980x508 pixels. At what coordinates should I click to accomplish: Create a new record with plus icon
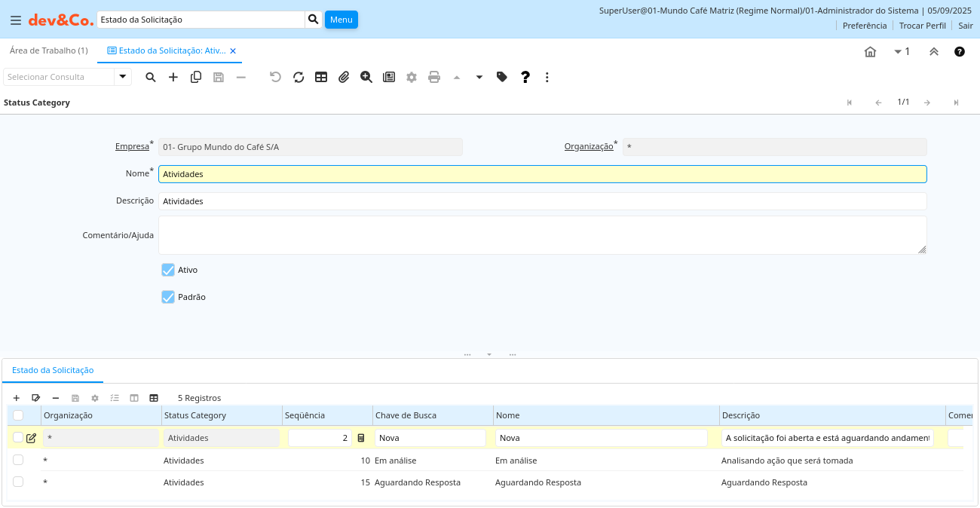(173, 77)
